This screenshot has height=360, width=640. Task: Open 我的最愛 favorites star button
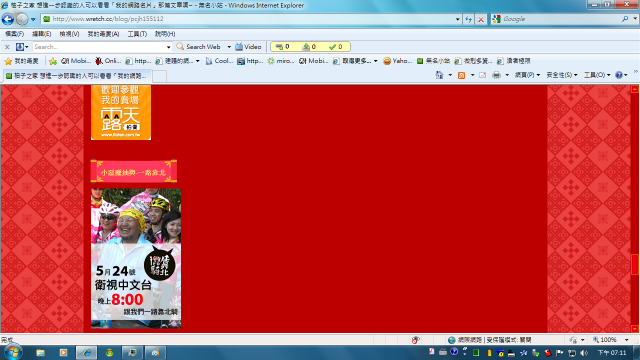[21, 61]
